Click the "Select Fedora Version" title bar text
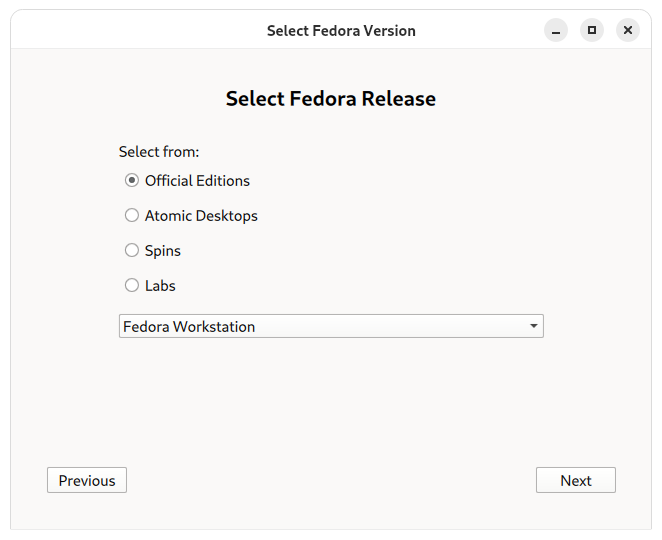Viewport: 662px width, 540px height. click(x=341, y=31)
